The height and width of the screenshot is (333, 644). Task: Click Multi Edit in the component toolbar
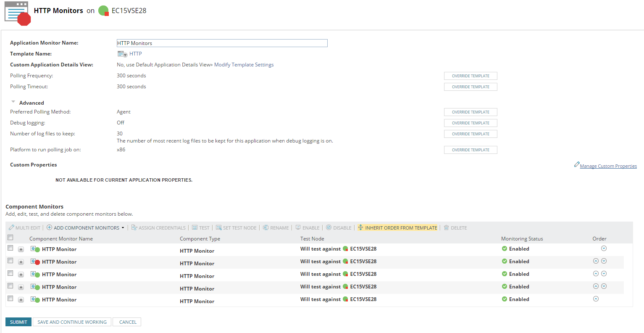[x=24, y=228]
